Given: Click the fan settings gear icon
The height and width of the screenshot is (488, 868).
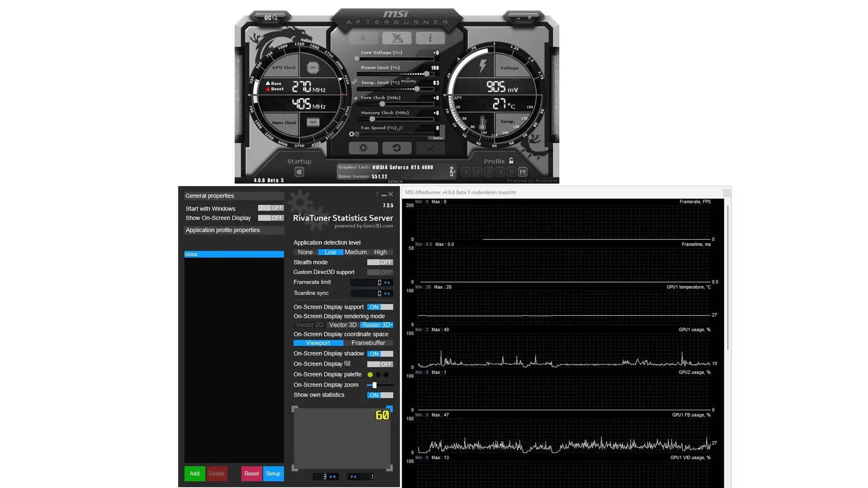Looking at the screenshot, I should (x=352, y=134).
